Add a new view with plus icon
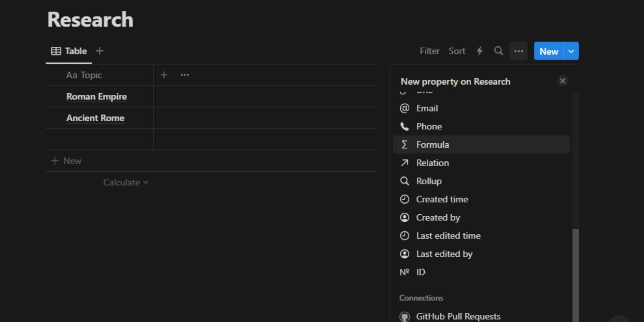 click(x=100, y=51)
